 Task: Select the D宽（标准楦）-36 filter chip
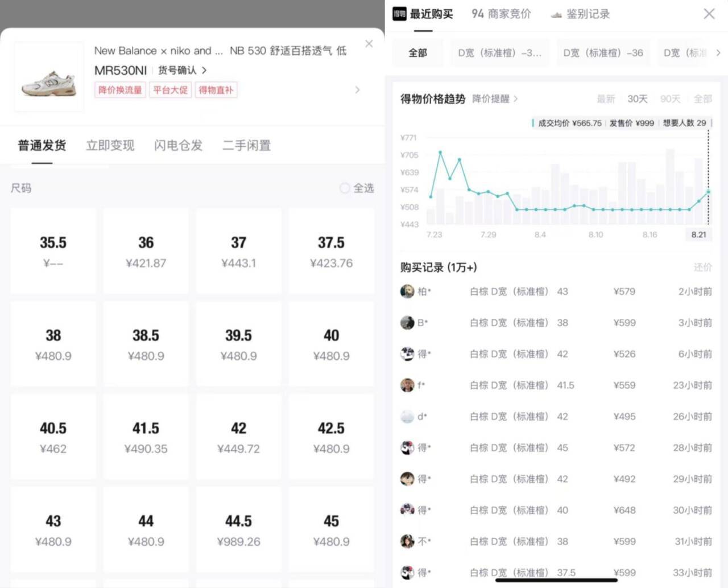603,53
